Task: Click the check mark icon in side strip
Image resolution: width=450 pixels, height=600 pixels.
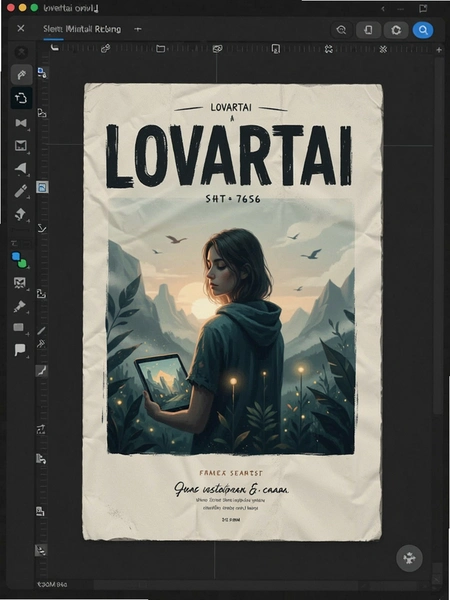Action: pos(42,228)
